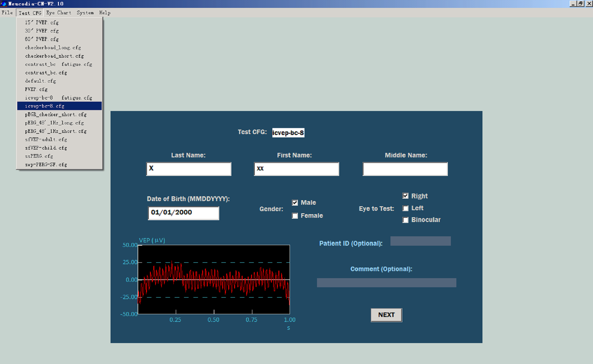Open the Help menu
This screenshot has width=593, height=364.
click(105, 13)
